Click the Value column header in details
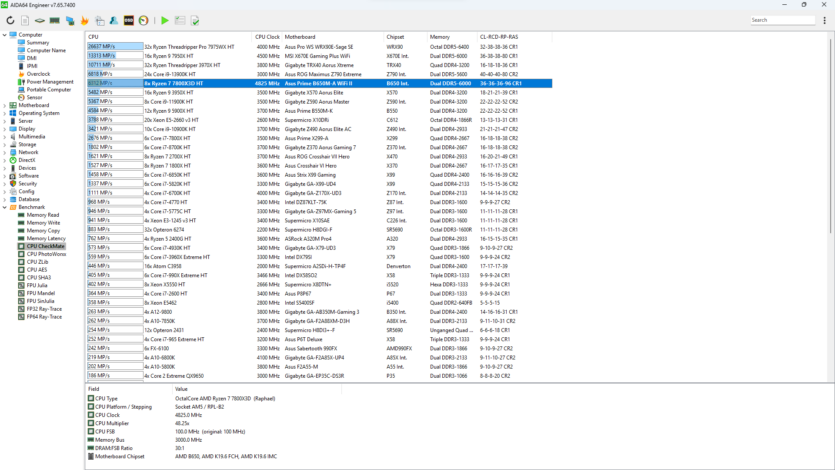The width and height of the screenshot is (835, 470). 257,389
